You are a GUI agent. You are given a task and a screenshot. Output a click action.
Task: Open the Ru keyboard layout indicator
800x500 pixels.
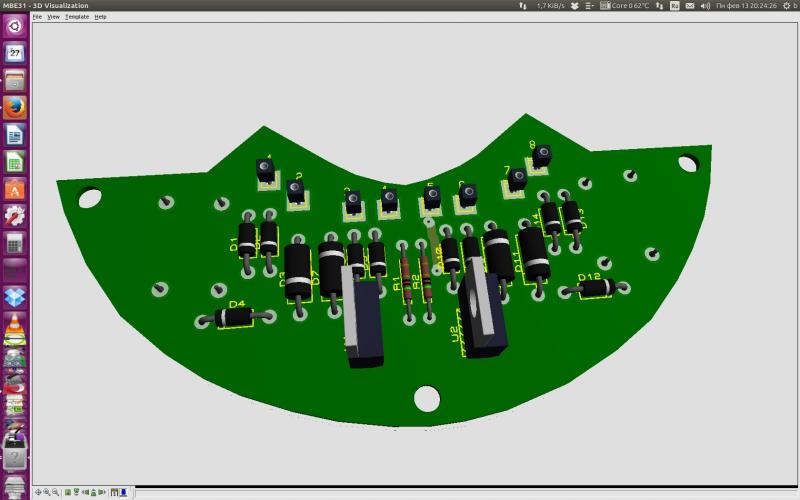point(674,6)
